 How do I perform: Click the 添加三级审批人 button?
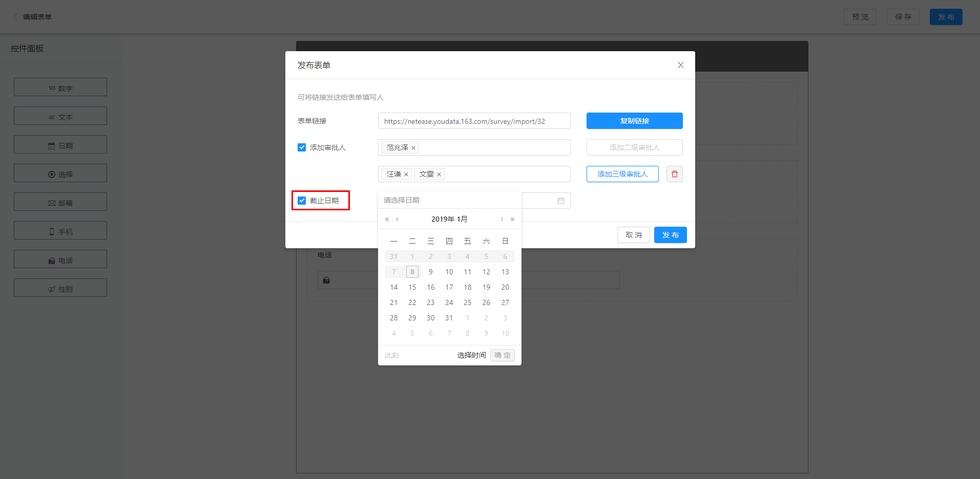pos(622,174)
